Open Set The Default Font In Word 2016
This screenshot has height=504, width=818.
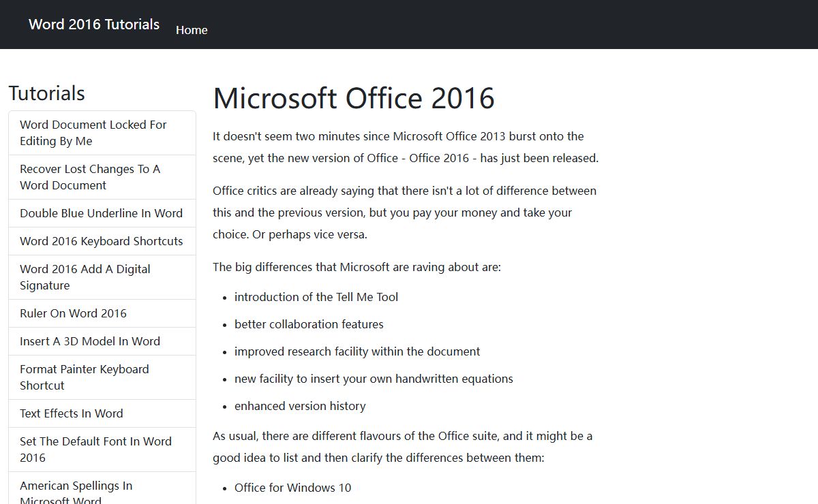95,450
